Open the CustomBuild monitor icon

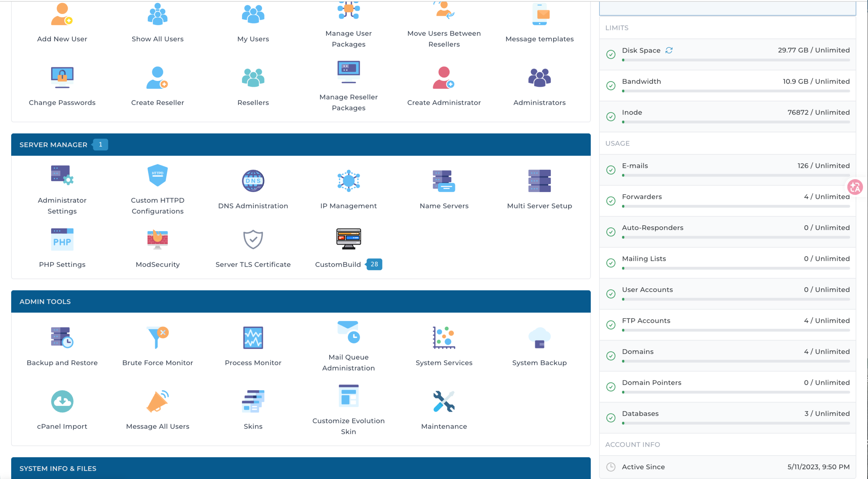tap(349, 239)
